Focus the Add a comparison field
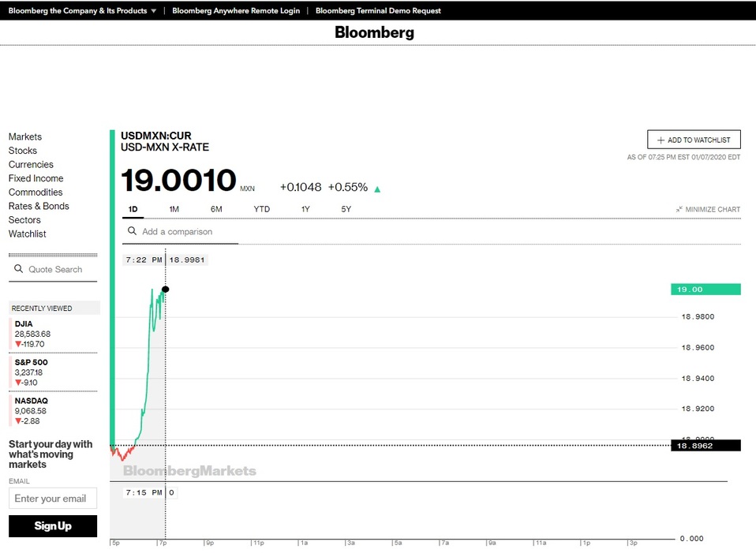Viewport: 756px width, 553px height. tap(181, 232)
